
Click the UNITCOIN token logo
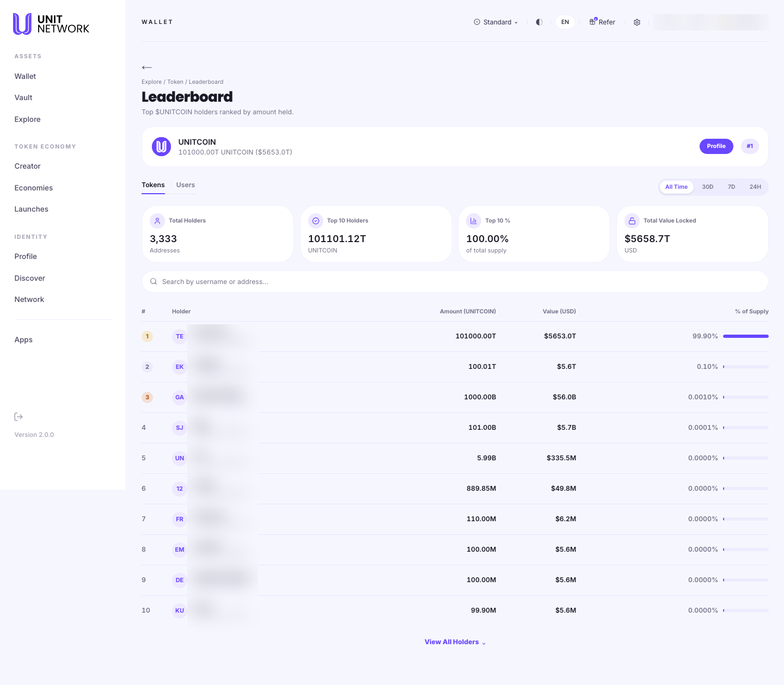click(161, 146)
